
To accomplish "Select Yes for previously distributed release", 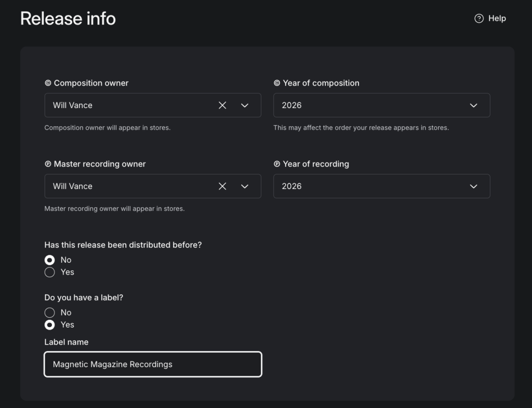I will (x=50, y=273).
